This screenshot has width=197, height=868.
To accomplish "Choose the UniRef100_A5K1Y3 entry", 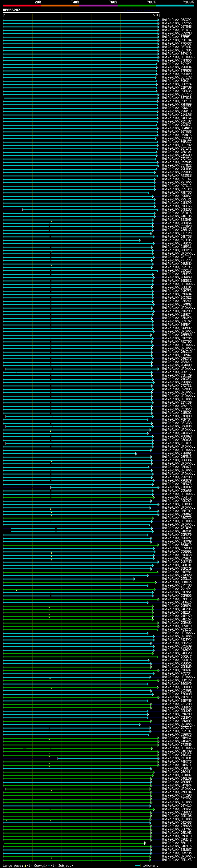I will coord(177,860).
